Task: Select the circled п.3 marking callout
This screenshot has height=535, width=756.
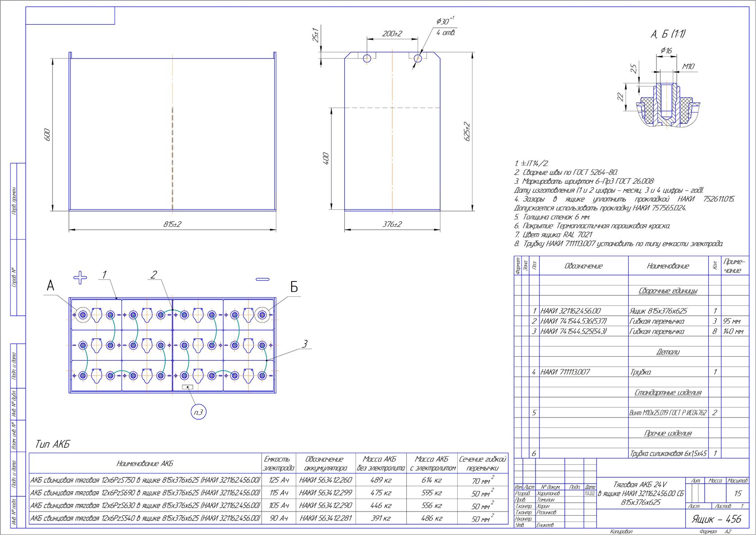Action: click(x=198, y=412)
